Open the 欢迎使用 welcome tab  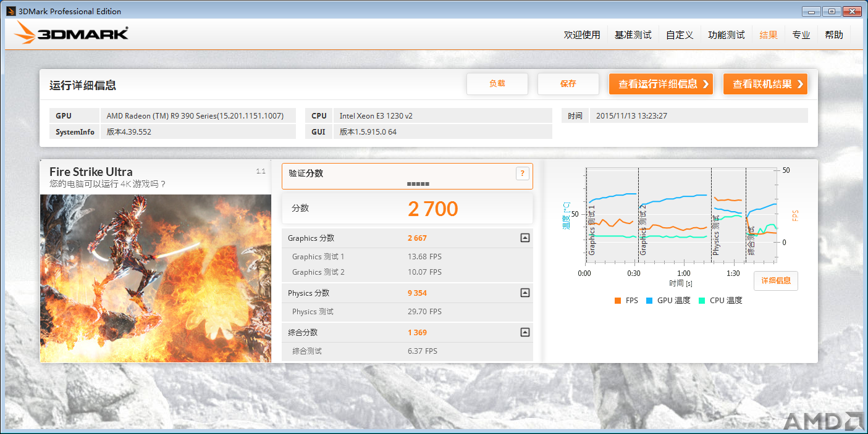coord(582,35)
